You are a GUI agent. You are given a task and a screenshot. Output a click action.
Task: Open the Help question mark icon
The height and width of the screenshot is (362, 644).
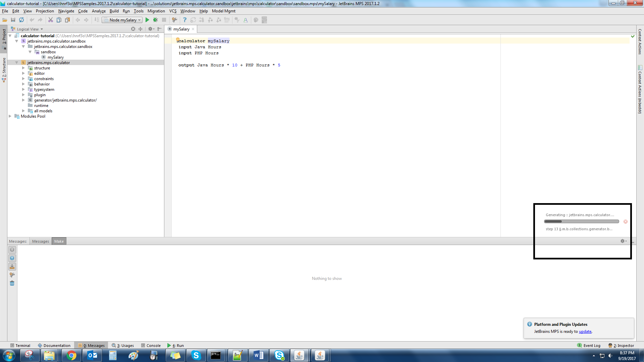pos(184,20)
